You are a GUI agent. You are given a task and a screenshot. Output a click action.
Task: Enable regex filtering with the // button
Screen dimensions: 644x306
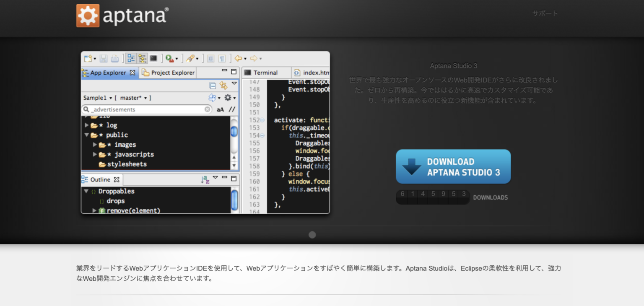pyautogui.click(x=232, y=109)
